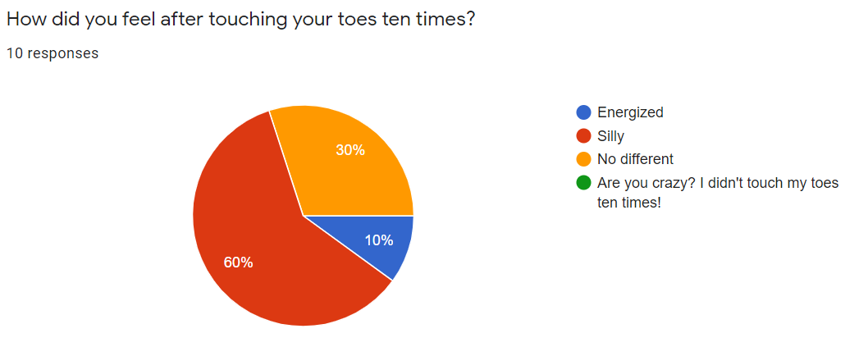The width and height of the screenshot is (868, 347).
Task: Click the 60% percentage label
Action: click(x=238, y=263)
